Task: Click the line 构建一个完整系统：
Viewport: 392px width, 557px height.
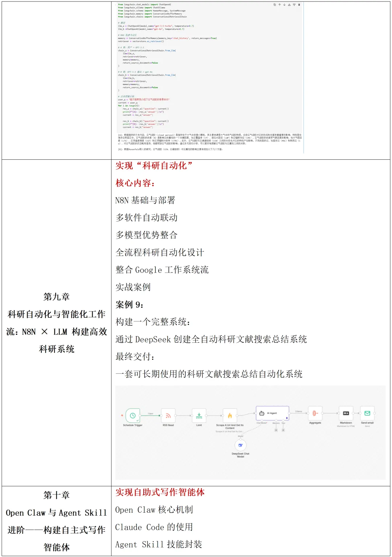Action: 153,322
